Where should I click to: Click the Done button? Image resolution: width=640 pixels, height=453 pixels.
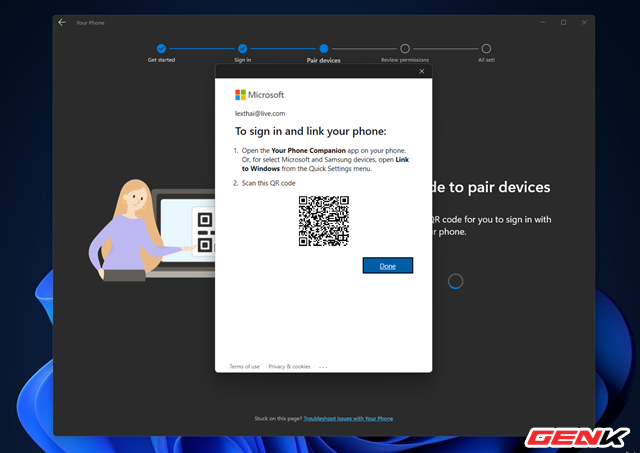pos(388,266)
